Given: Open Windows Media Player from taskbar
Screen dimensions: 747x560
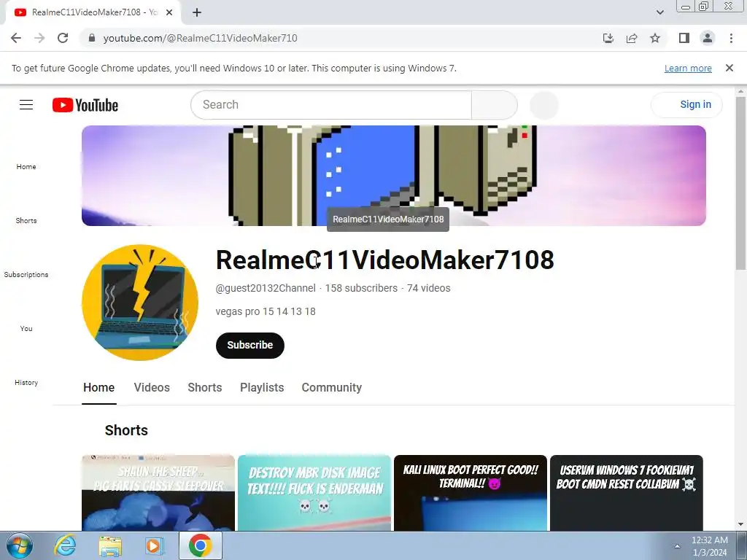Looking at the screenshot, I should pyautogui.click(x=155, y=546).
